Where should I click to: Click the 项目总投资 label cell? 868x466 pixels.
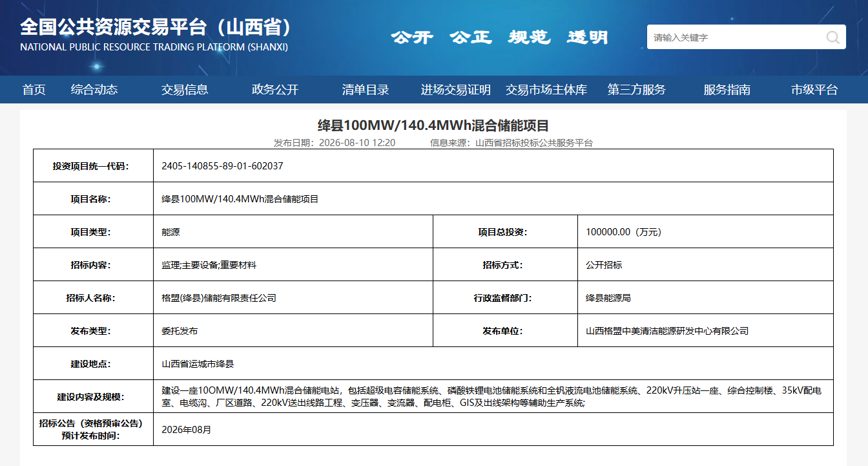click(505, 232)
